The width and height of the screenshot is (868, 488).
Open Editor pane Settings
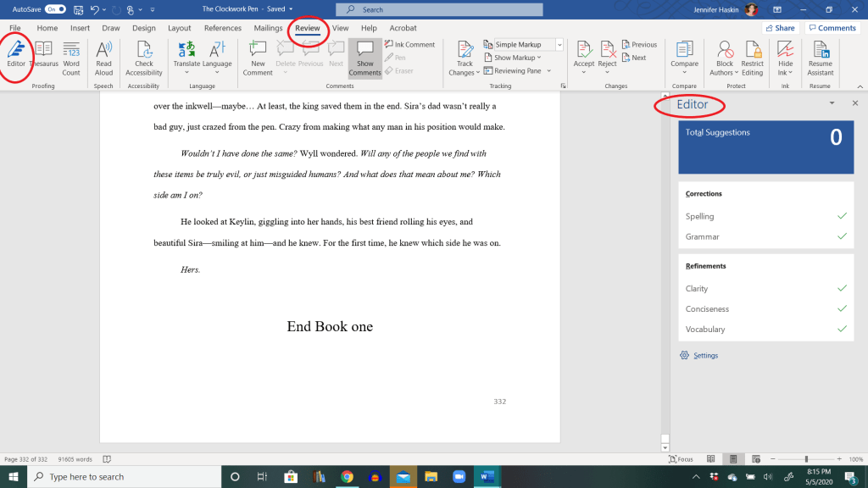coord(704,356)
